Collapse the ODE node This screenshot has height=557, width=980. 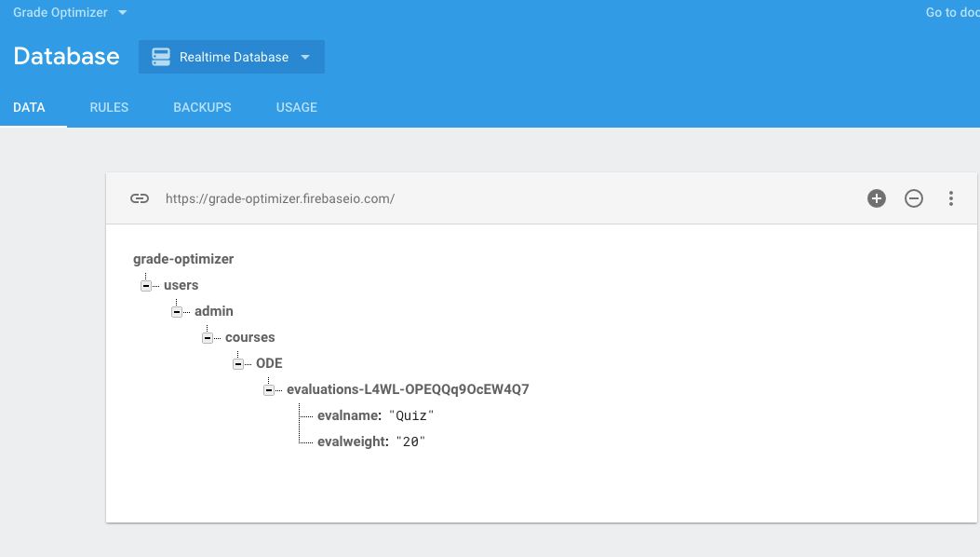click(238, 364)
